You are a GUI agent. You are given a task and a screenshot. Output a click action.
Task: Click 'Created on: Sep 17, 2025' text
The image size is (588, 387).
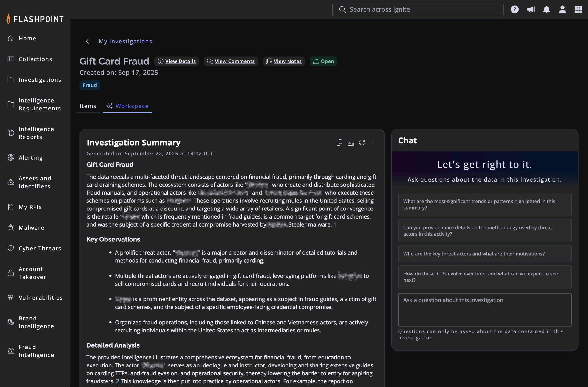pyautogui.click(x=119, y=72)
